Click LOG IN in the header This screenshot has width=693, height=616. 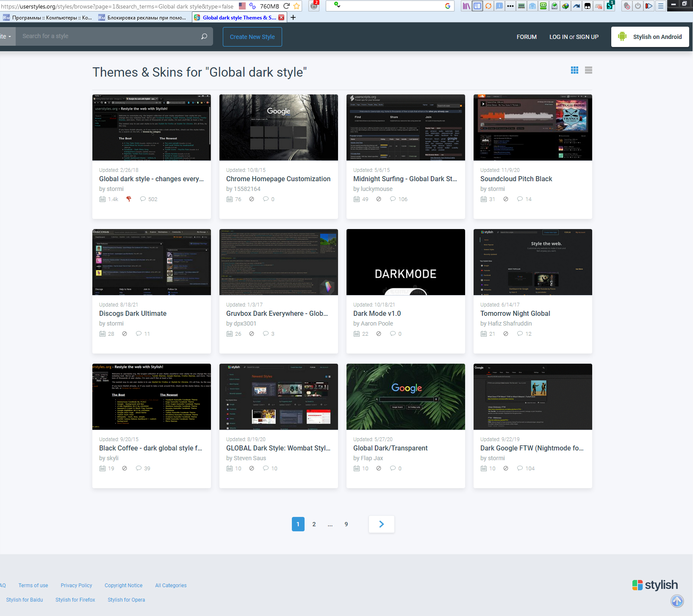pos(558,37)
